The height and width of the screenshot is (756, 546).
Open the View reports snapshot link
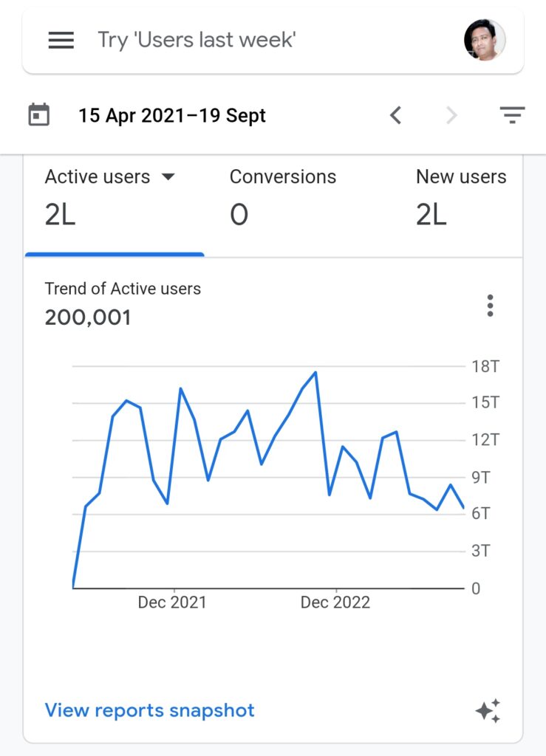[x=149, y=710]
